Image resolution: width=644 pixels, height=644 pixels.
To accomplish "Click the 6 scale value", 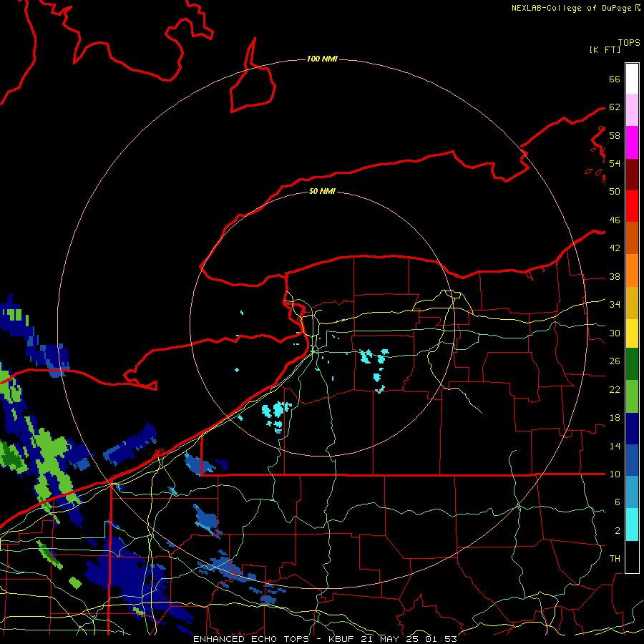I will click(x=617, y=502).
